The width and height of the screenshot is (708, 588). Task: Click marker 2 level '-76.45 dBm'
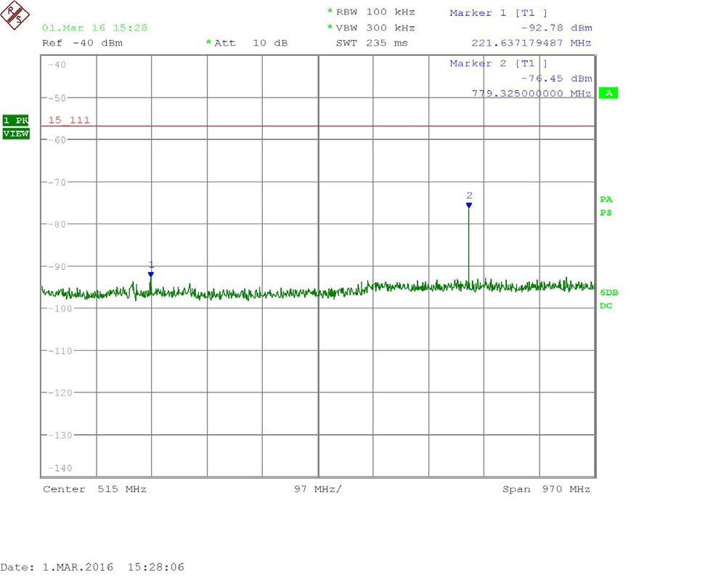pyautogui.click(x=556, y=78)
